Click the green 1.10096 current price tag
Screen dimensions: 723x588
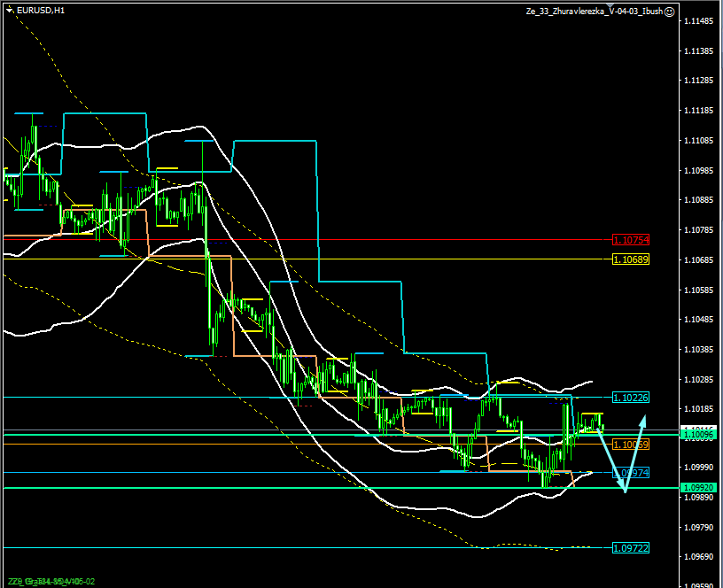(x=698, y=435)
